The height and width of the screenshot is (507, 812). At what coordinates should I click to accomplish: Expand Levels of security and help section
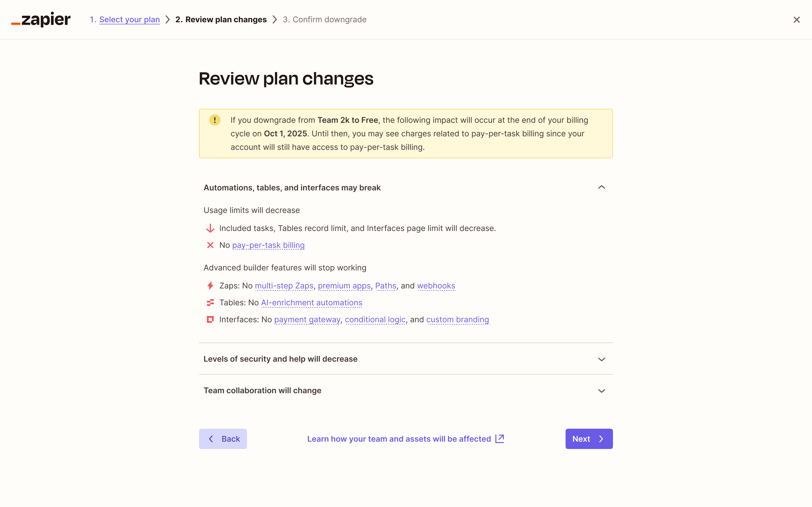point(601,359)
